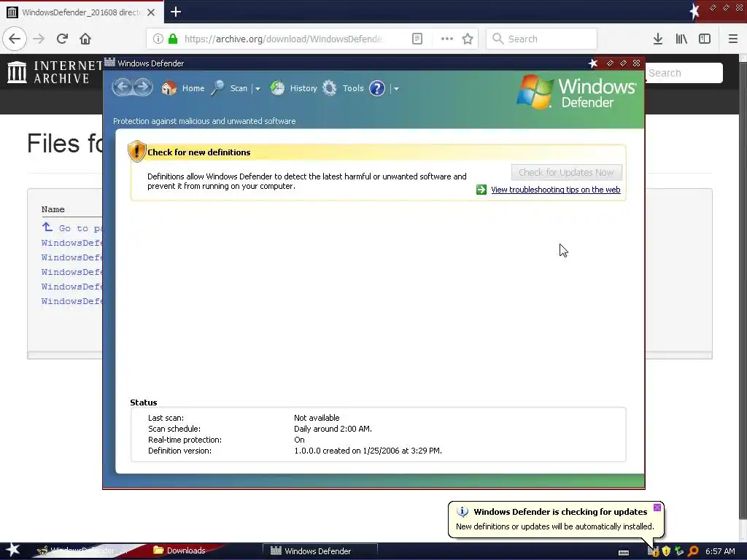Switch to Downloads taskbar item

(180, 551)
